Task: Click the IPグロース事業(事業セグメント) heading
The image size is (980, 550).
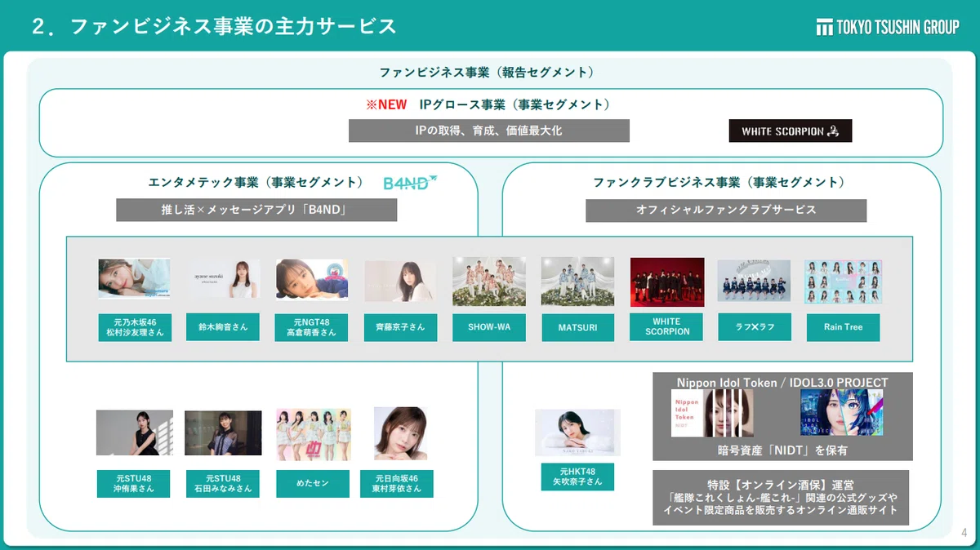Action: click(514, 105)
